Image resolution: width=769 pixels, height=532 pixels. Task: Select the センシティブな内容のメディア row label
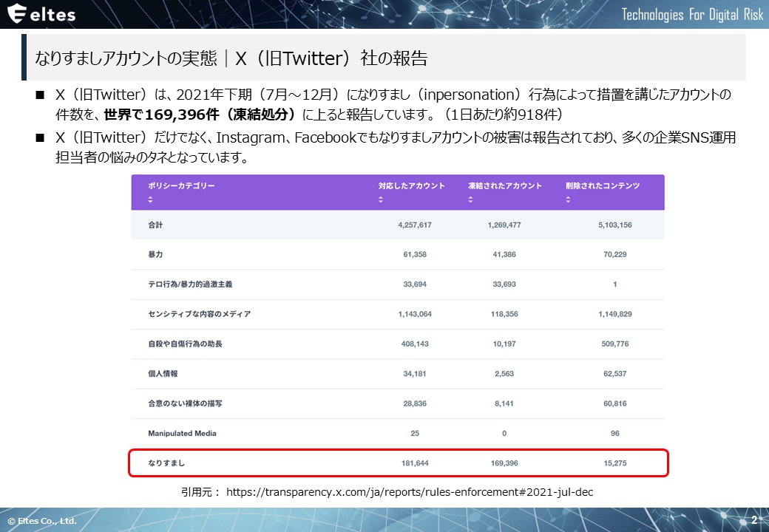pos(200,314)
